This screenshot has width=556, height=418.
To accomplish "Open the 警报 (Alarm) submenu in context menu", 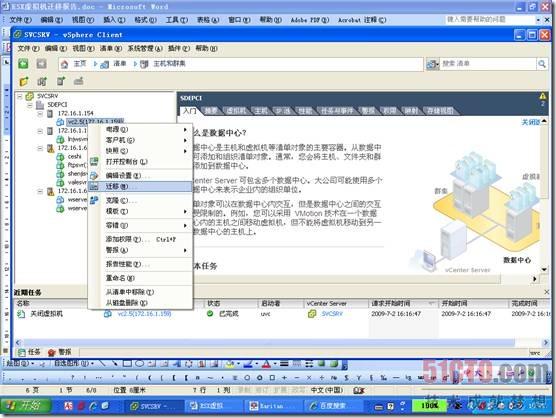I will point(140,250).
